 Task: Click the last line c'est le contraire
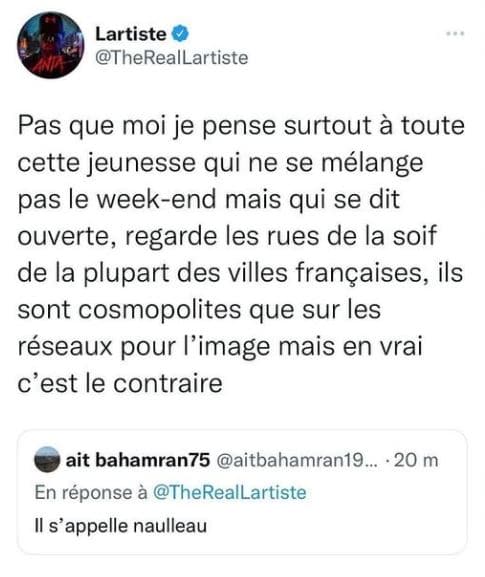(120, 383)
